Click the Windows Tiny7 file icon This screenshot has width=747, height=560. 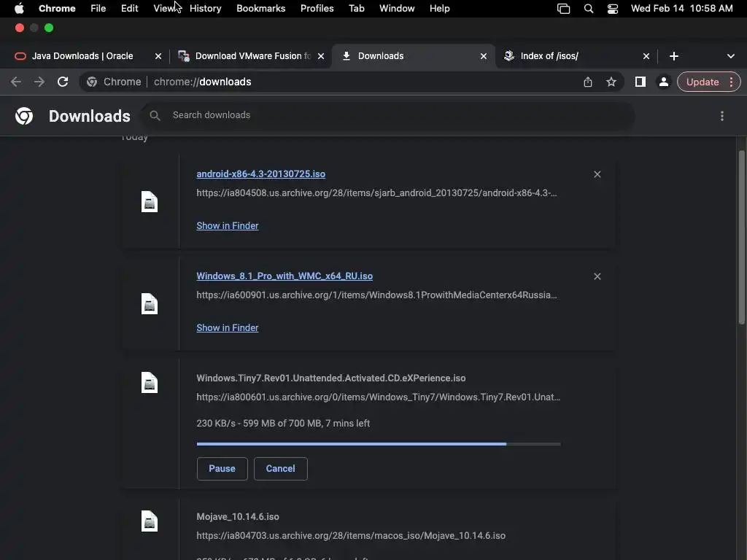(x=150, y=383)
